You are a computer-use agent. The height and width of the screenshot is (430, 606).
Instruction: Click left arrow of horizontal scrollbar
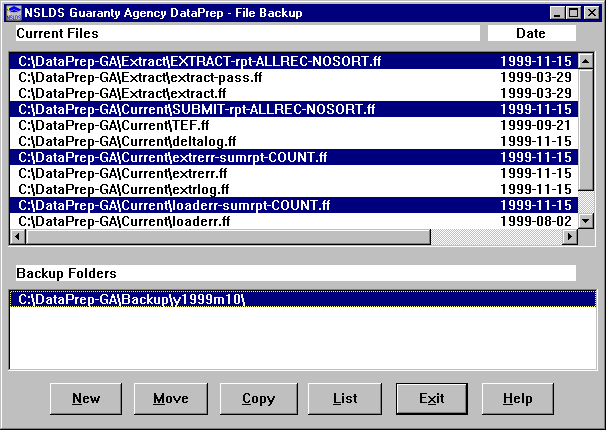18,236
